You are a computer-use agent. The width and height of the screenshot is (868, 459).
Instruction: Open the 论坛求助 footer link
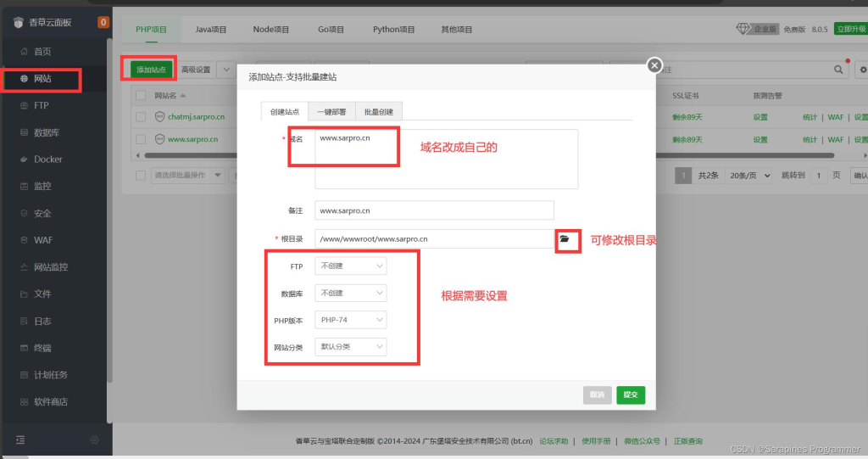[554, 441]
